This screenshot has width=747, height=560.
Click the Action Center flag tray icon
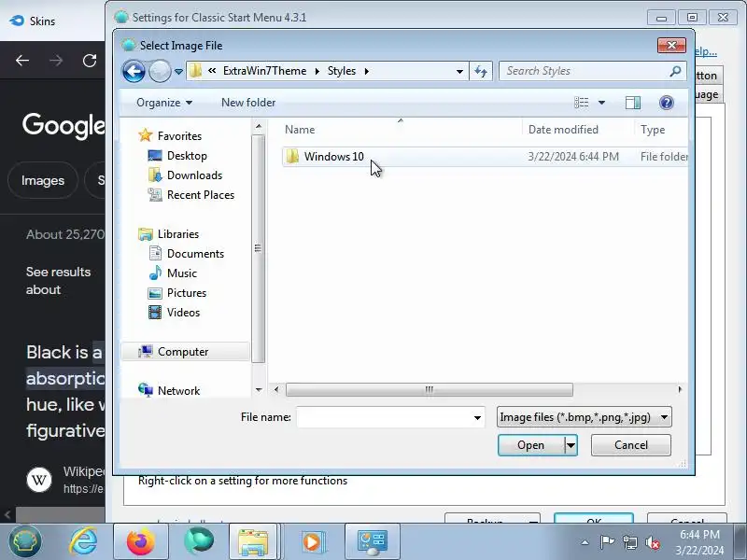pos(606,542)
